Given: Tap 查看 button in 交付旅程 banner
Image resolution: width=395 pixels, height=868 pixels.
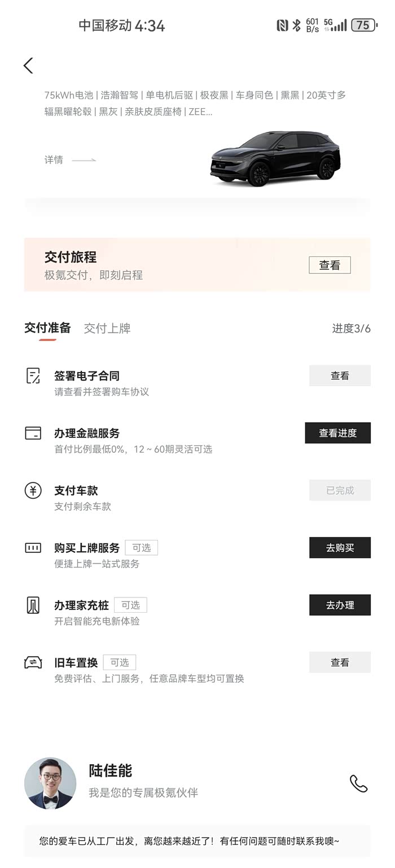Looking at the screenshot, I should [330, 265].
